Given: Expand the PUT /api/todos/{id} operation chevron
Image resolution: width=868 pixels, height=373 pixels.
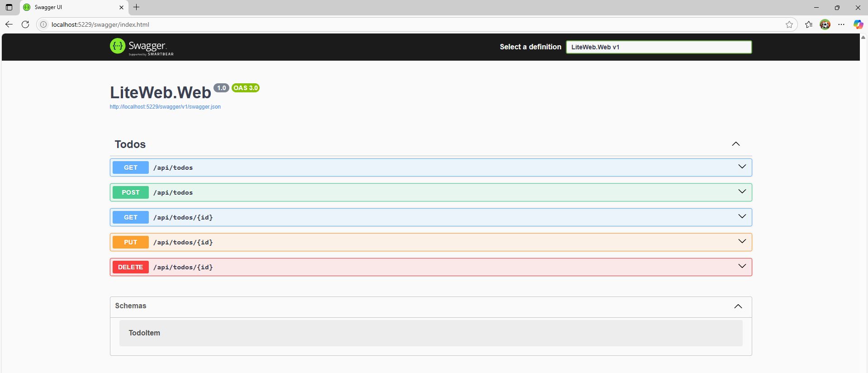Looking at the screenshot, I should coord(742,242).
